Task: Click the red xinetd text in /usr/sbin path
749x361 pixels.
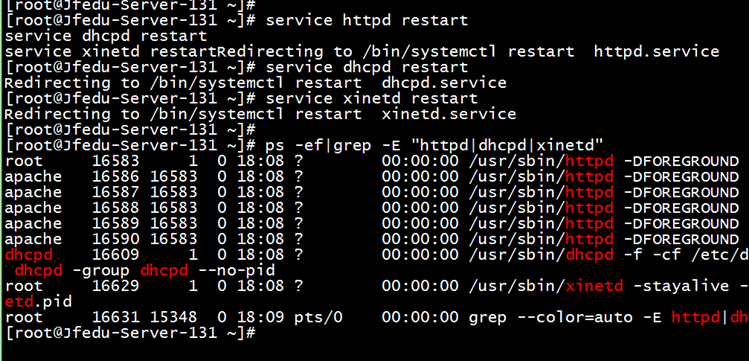Action: coord(594,286)
